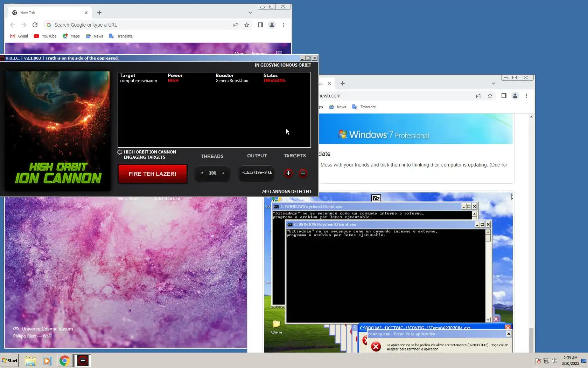Open the Windows Start menu
Image resolution: width=588 pixels, height=368 pixels.
pos(10,361)
